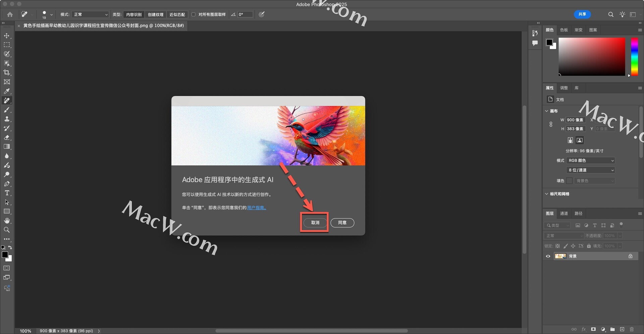Image resolution: width=644 pixels, height=334 pixels.
Task: Click the 取消 button in dialog
Action: 315,223
